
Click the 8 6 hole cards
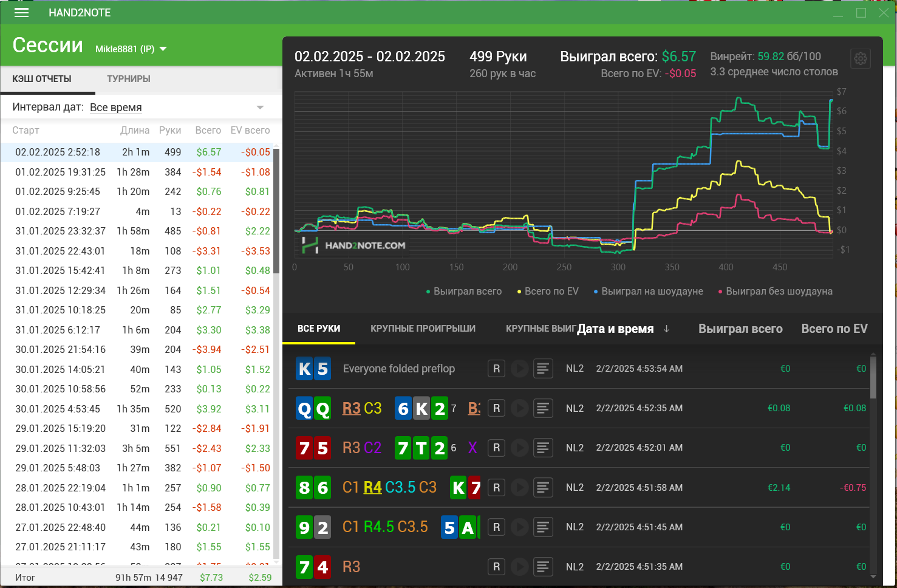coord(313,488)
